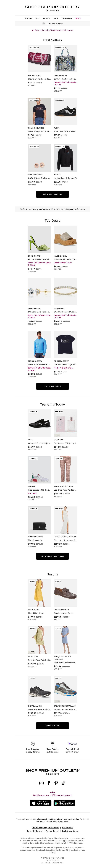Click the Shop Premium Outlets header logo
This screenshot has width=105, height=868.
52,8
